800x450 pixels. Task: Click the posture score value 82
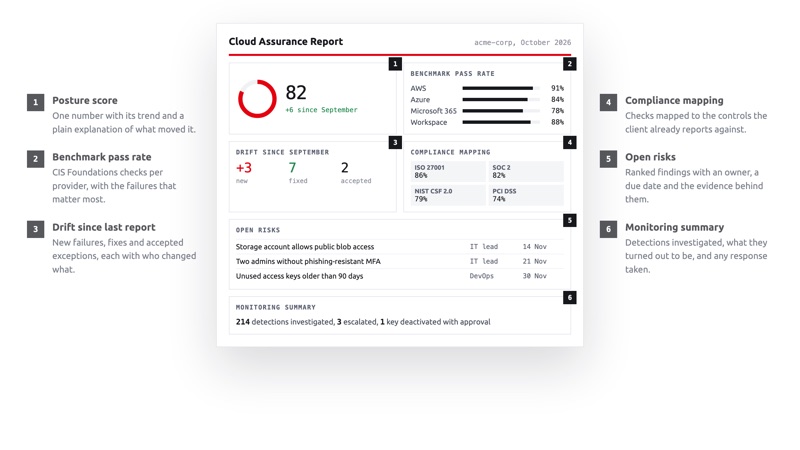pos(296,92)
